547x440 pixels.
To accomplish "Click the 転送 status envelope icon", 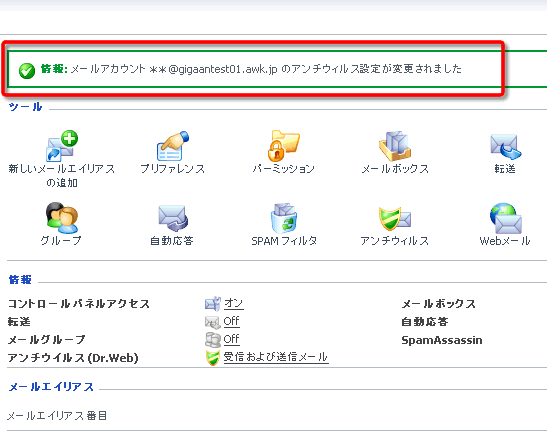I will (212, 322).
